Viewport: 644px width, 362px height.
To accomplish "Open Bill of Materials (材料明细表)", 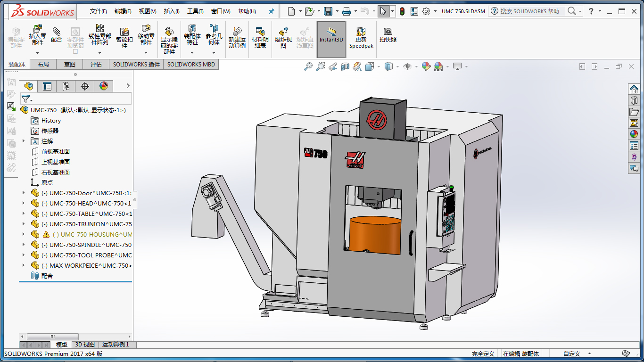I will click(x=260, y=38).
